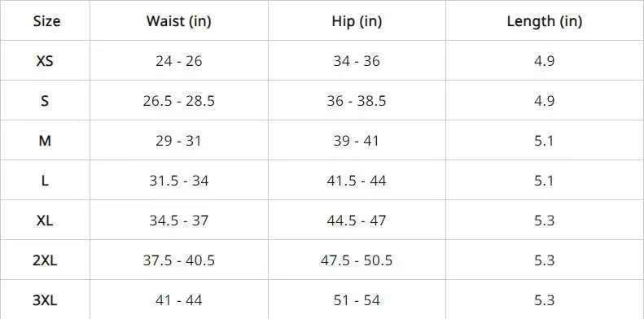
Task: Select the XL size row label
Action: tap(45, 221)
